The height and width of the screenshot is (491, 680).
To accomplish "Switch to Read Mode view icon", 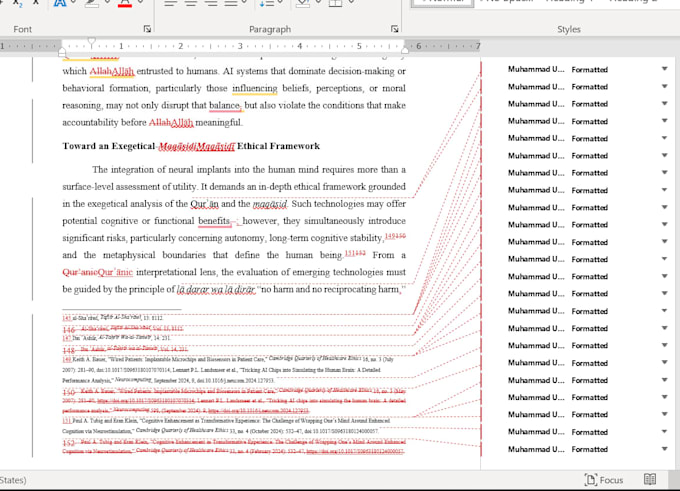I will (650, 479).
